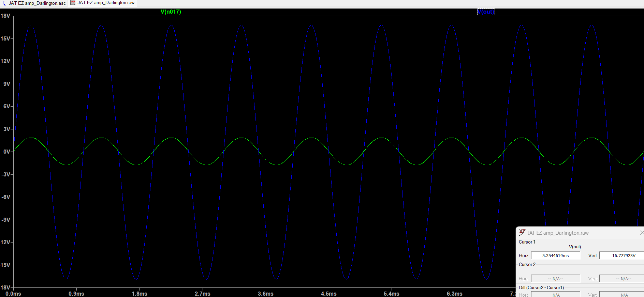Click the Diff Vert value field
Viewport: 644px width, 297px height.
coord(622,294)
